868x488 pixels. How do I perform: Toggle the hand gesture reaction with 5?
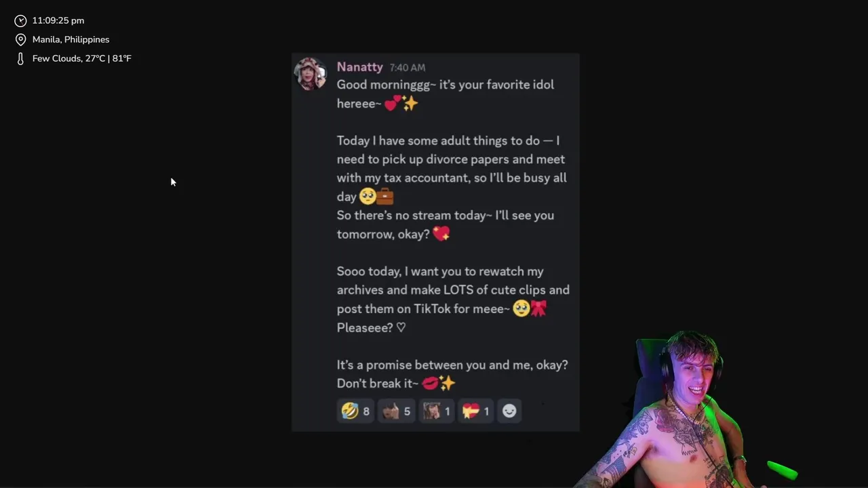pos(396,411)
